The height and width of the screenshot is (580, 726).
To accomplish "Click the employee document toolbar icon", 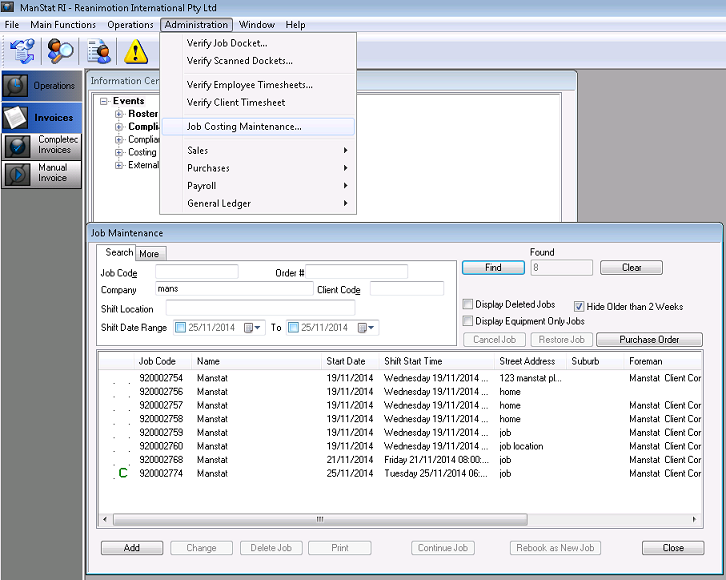I will (x=99, y=51).
